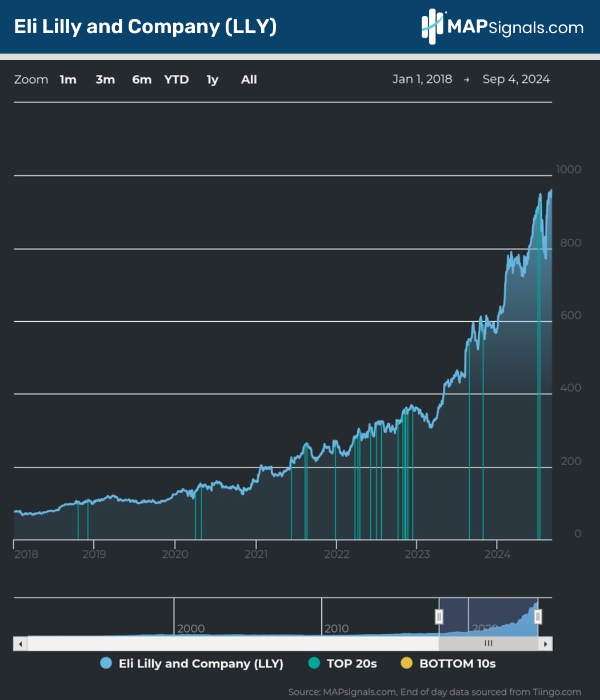Click the 2000 label in the navigator
The width and height of the screenshot is (600, 700).
(x=191, y=629)
